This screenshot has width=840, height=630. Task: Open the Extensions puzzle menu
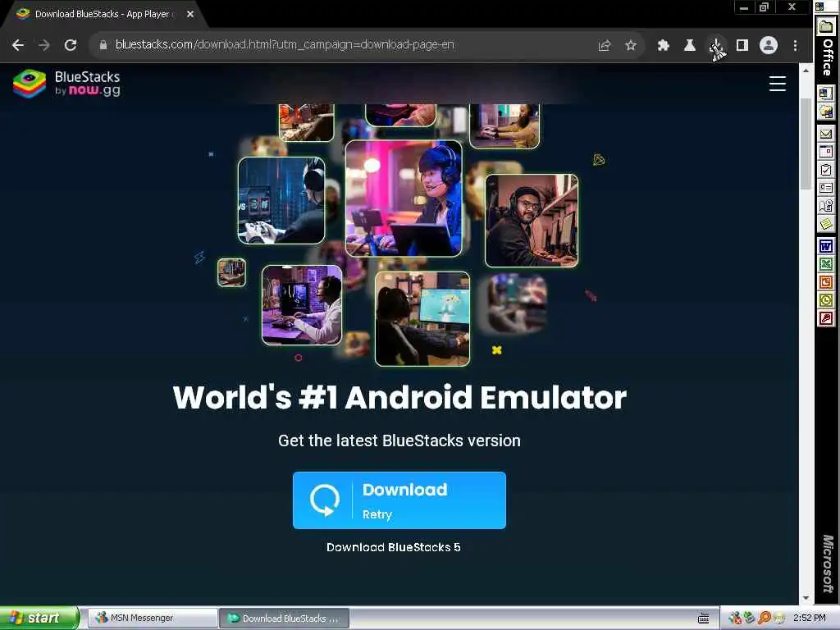tap(663, 46)
